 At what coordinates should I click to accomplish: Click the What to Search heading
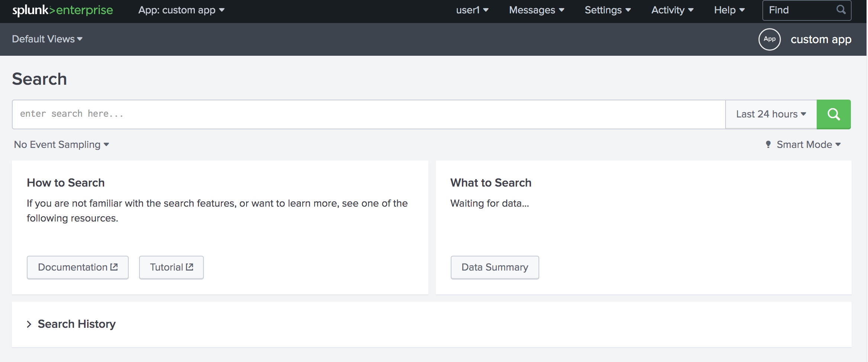coord(491,182)
